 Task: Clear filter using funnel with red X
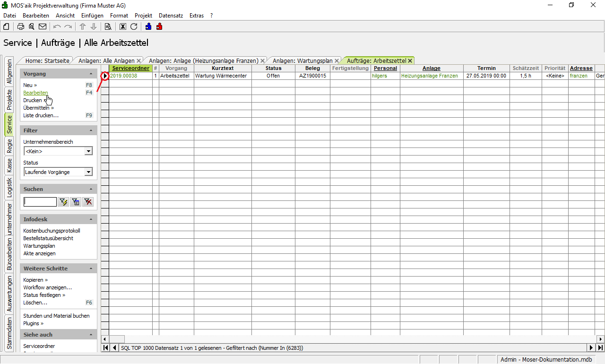pos(88,202)
